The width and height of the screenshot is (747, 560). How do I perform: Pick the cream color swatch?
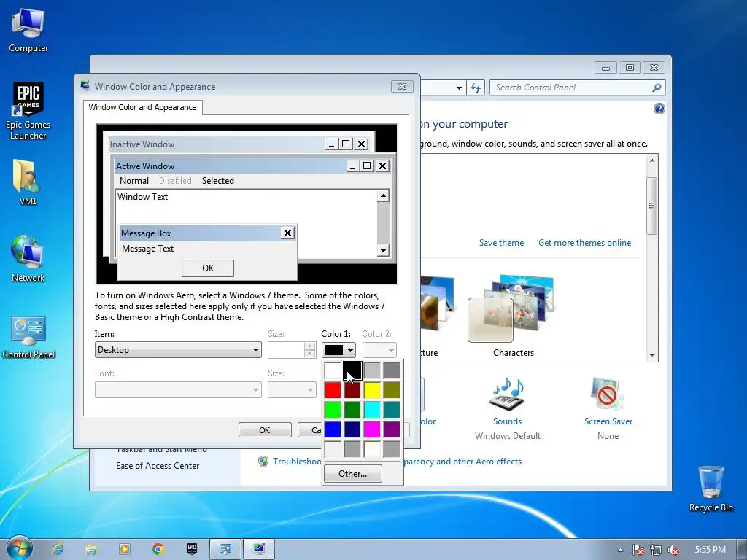[372, 449]
